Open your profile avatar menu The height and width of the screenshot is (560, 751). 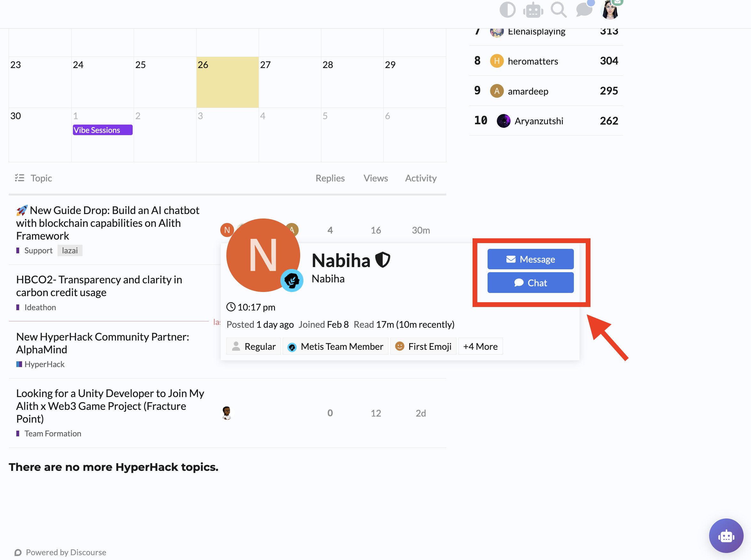pos(610,10)
